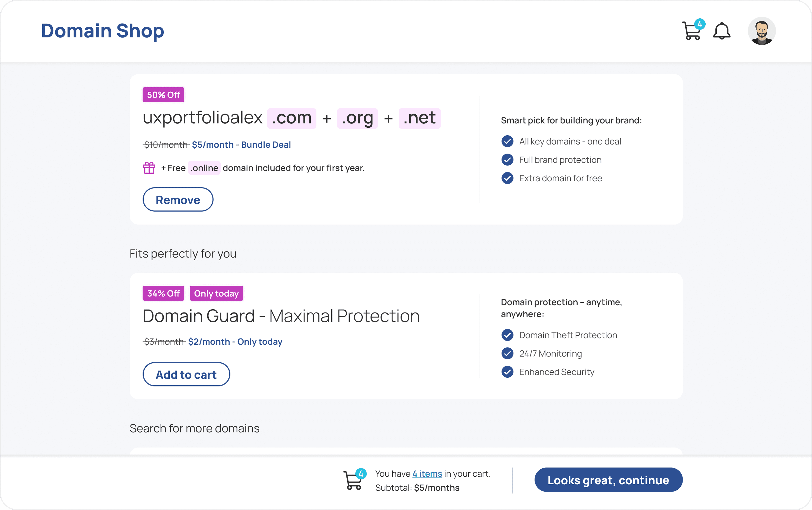
Task: Click checkmark next to 24/7 Monitoring
Action: click(507, 353)
